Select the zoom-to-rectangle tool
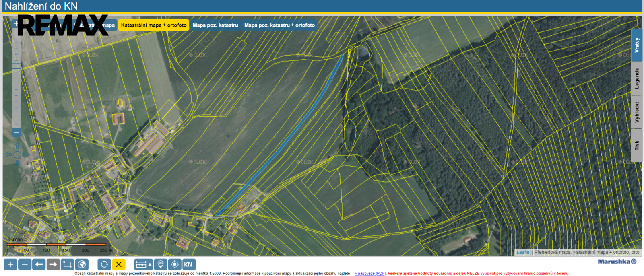The height and width of the screenshot is (276, 644). coord(67,264)
